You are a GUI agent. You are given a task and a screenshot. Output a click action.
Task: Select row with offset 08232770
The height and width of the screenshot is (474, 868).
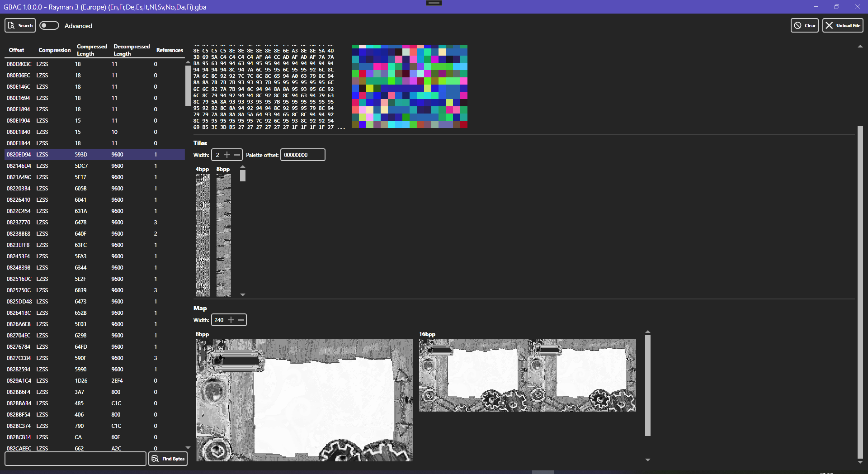94,223
